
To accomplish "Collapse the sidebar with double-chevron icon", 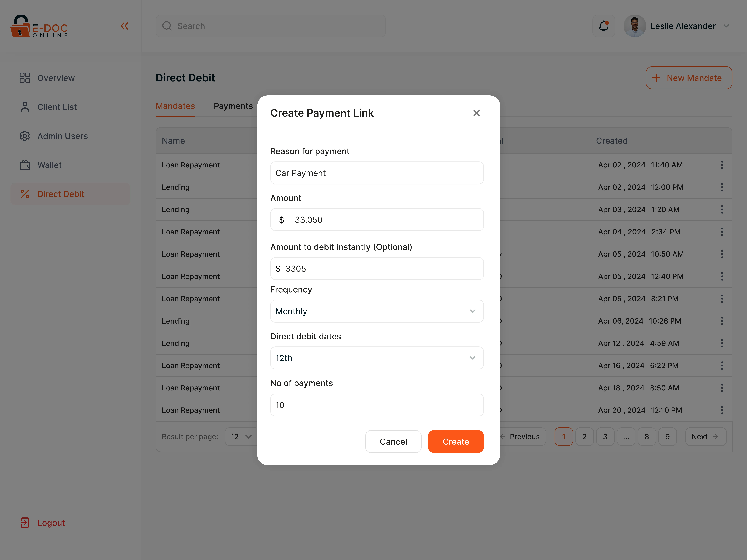I will point(125,26).
